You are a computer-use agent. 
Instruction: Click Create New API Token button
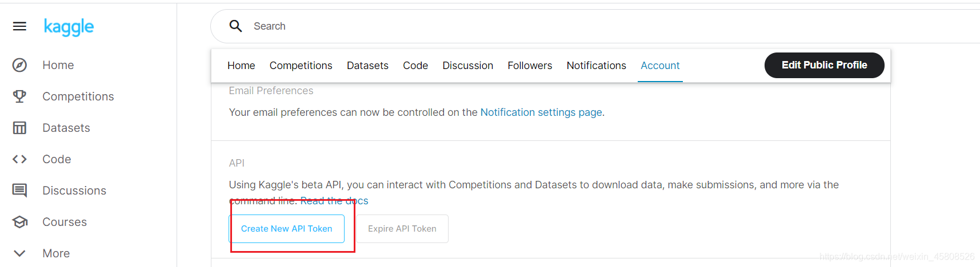(x=286, y=229)
